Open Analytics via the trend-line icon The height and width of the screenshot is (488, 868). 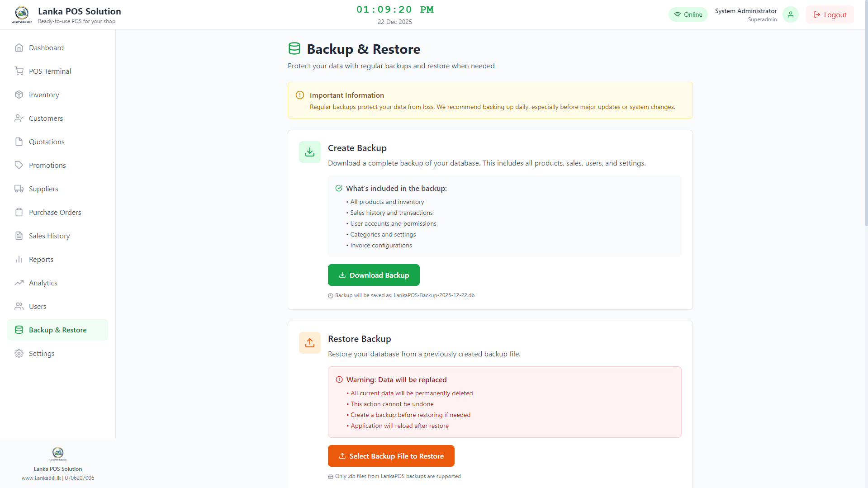pos(19,283)
